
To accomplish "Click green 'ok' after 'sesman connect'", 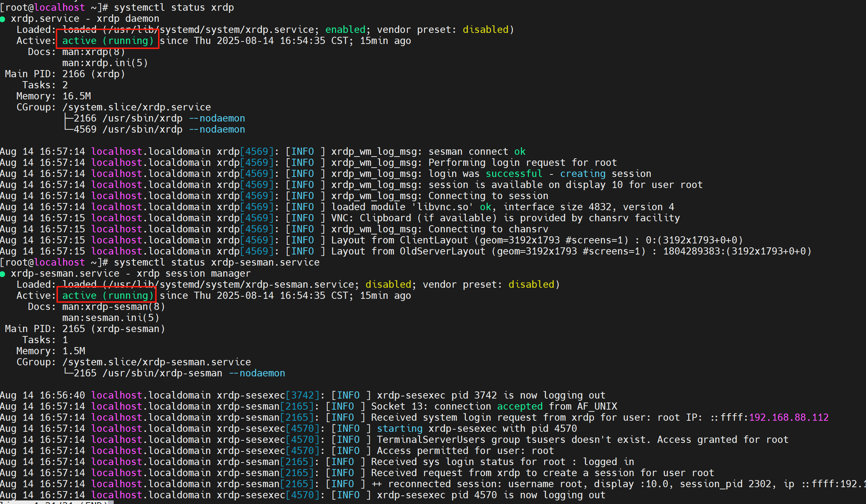I will 520,152.
